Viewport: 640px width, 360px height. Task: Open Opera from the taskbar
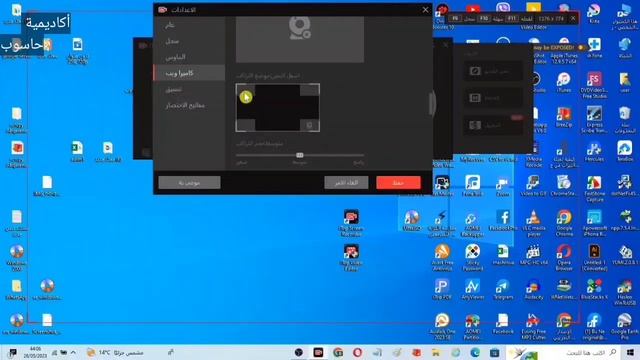tap(358, 352)
